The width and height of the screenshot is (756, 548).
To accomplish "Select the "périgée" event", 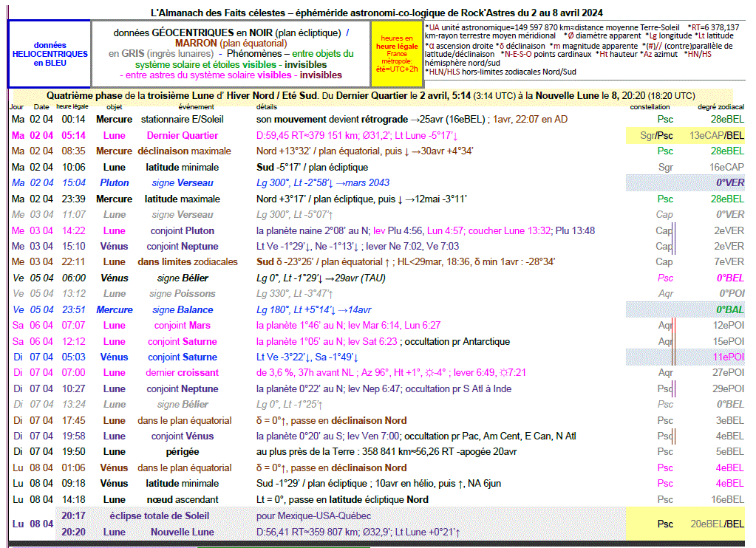I will [183, 451].
